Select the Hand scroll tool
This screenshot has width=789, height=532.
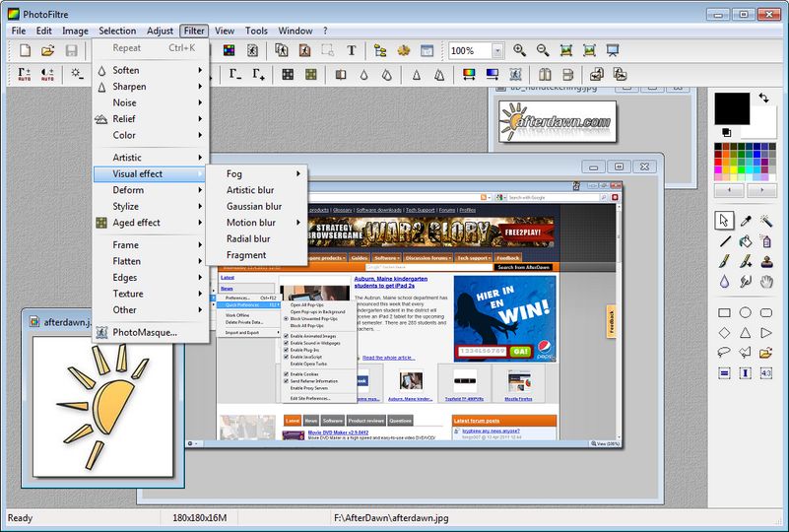tap(766, 282)
